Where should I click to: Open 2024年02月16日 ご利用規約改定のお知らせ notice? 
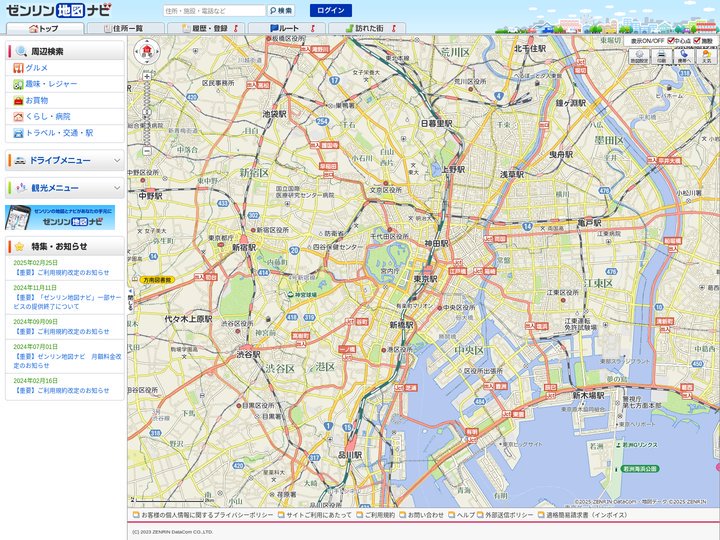pos(61,390)
